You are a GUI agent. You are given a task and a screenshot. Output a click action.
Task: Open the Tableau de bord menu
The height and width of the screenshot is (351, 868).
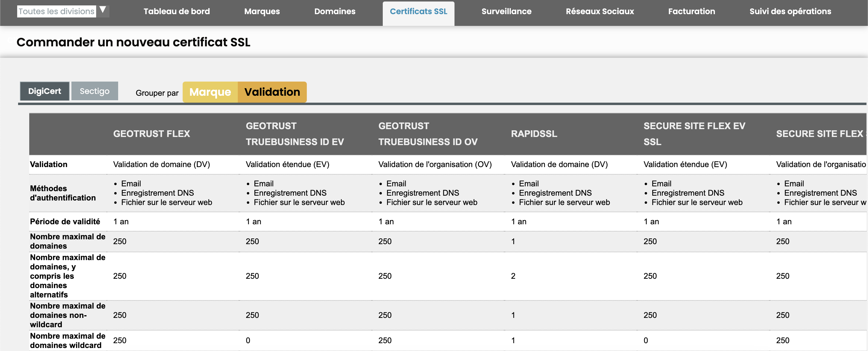pyautogui.click(x=177, y=11)
